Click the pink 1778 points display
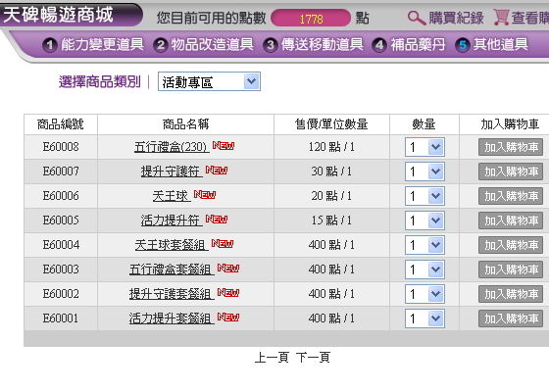 pos(311,19)
